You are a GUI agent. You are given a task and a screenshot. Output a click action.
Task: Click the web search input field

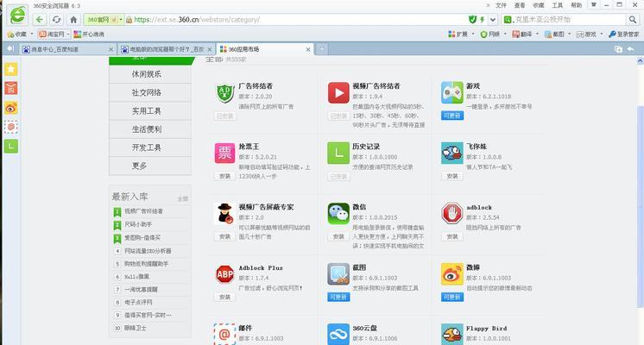click(569, 19)
